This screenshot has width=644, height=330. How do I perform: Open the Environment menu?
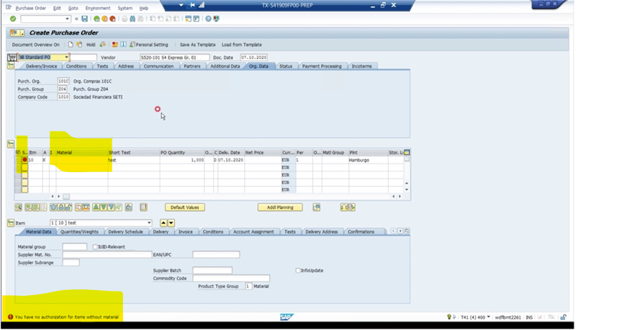coord(98,9)
